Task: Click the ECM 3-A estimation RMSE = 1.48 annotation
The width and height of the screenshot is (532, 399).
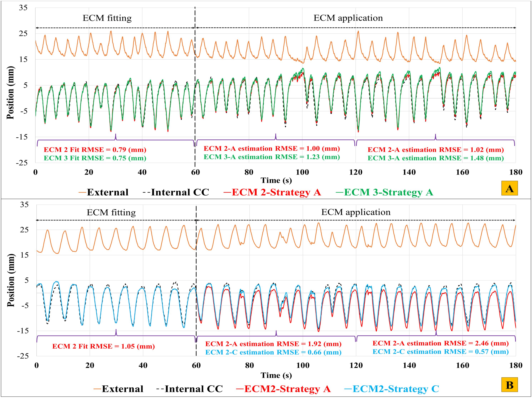Action: point(436,158)
